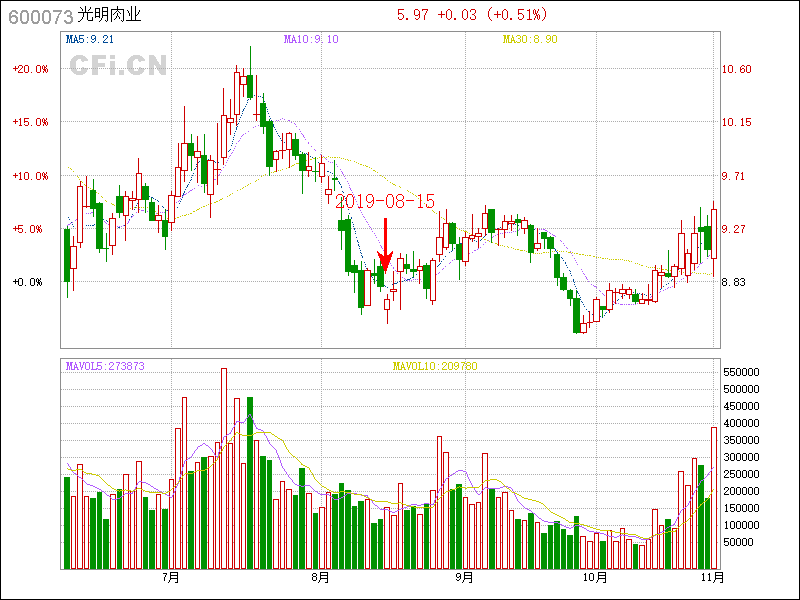800x600 pixels.
Task: Click the 100000 volume axis value
Action: (741, 525)
